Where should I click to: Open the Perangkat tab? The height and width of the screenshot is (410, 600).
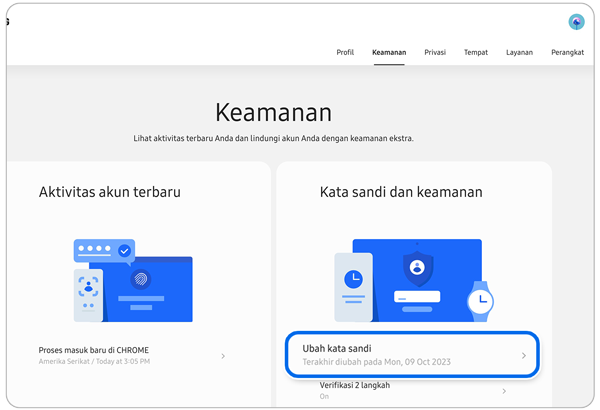(x=567, y=52)
